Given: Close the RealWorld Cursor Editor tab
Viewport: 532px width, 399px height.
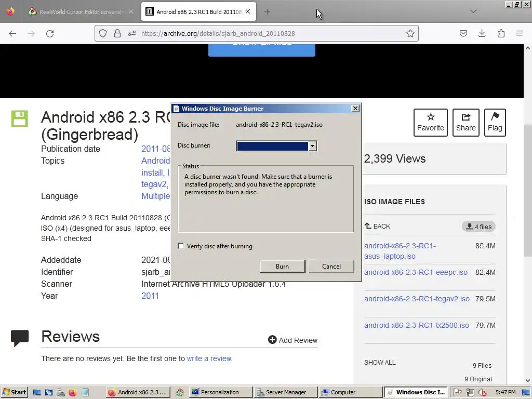Looking at the screenshot, I should [131, 12].
